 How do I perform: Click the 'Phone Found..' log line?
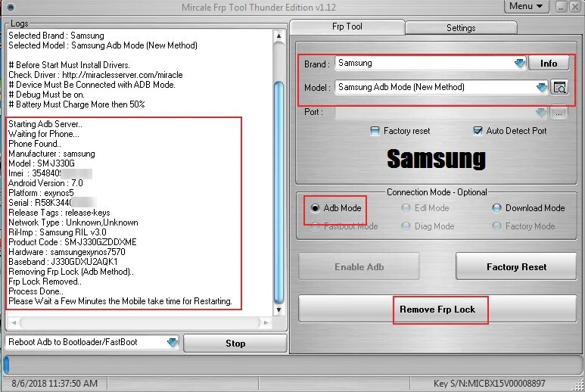pyautogui.click(x=35, y=144)
